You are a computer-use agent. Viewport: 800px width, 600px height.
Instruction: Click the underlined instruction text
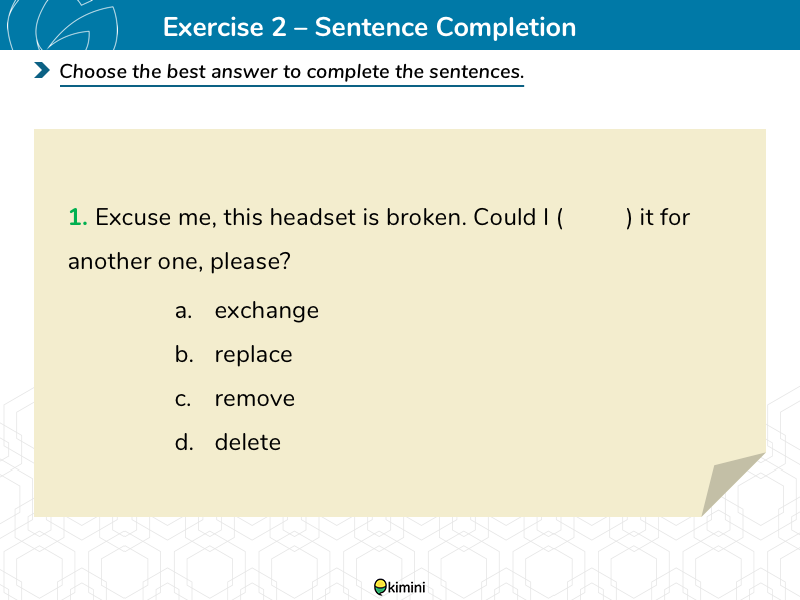(292, 71)
